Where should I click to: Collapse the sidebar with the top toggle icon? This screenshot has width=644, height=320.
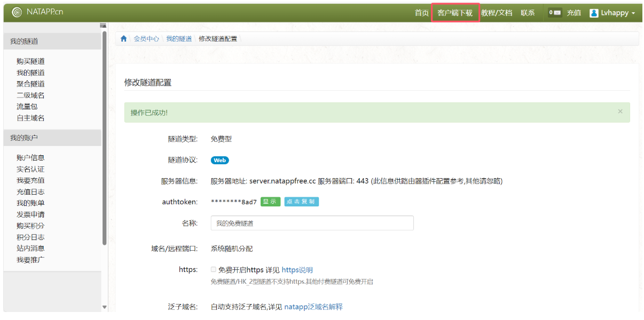103,26
